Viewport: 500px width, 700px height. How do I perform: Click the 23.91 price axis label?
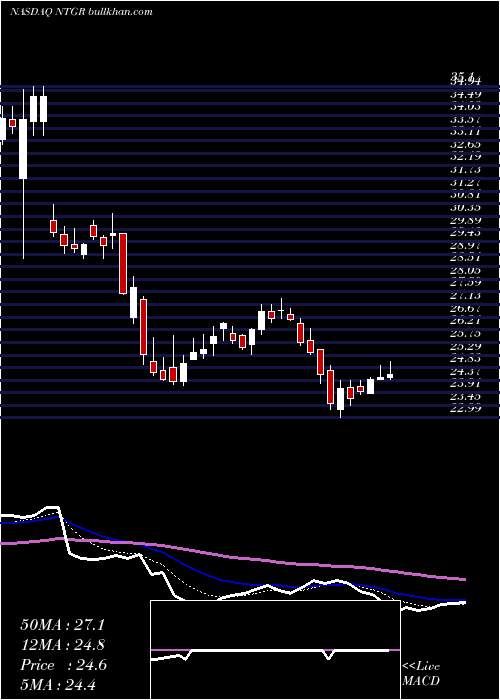tap(465, 384)
